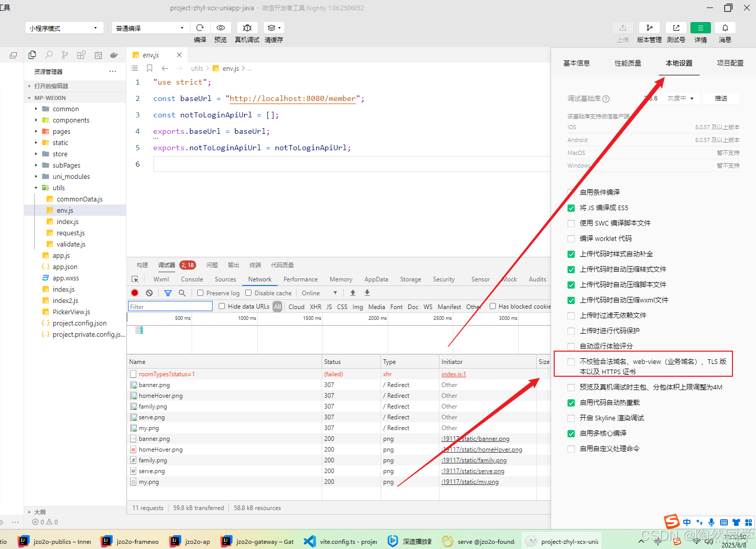Image resolution: width=756 pixels, height=549 pixels.
Task: Open 版本管理 version management
Action: point(649,28)
